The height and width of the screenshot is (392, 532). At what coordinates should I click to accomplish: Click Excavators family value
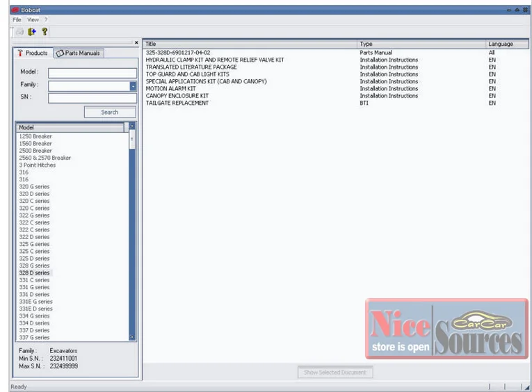click(x=63, y=350)
